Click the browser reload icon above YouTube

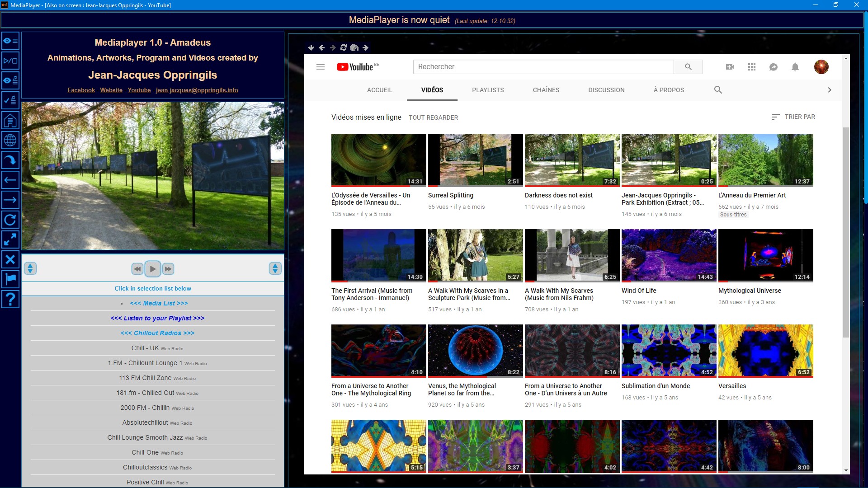pyautogui.click(x=344, y=47)
